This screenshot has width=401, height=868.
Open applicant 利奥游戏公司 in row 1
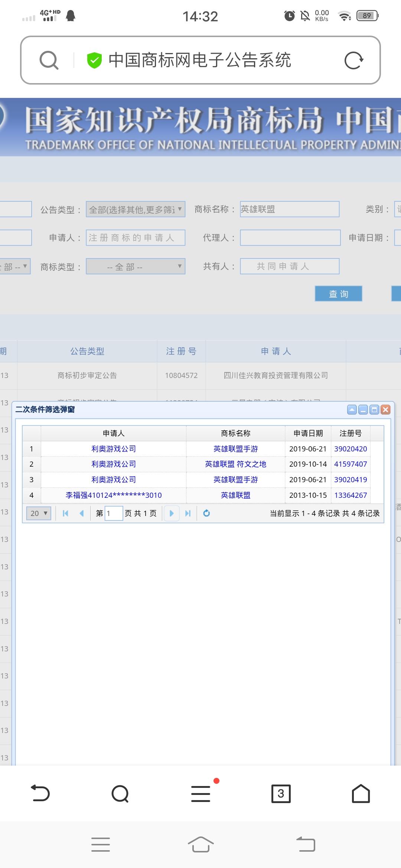coord(114,449)
